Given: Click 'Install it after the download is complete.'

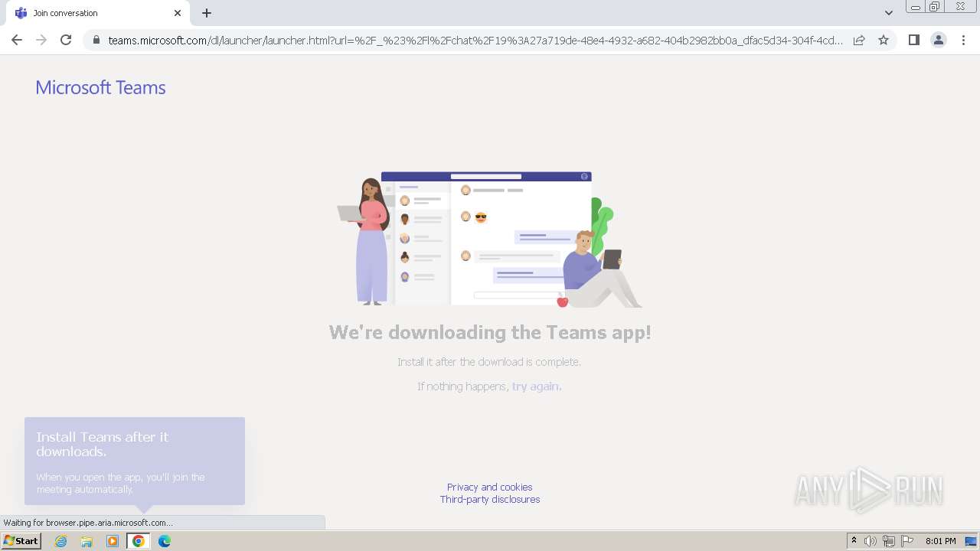Looking at the screenshot, I should point(489,362).
